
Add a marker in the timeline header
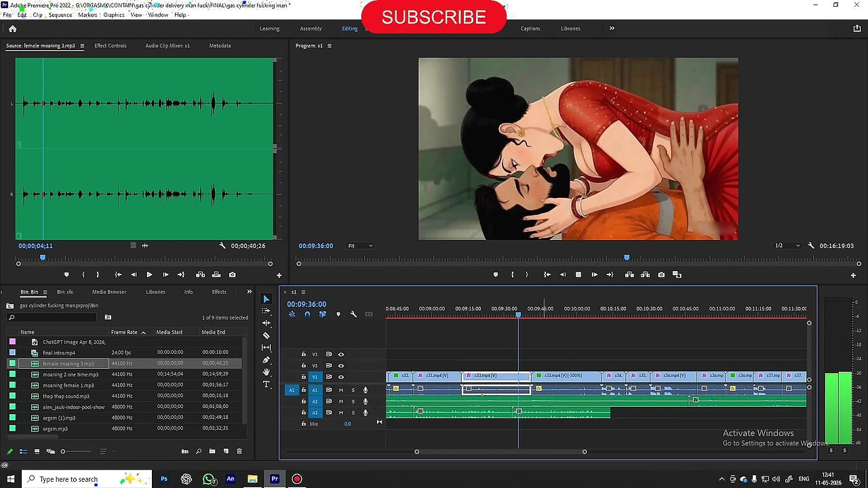[338, 314]
